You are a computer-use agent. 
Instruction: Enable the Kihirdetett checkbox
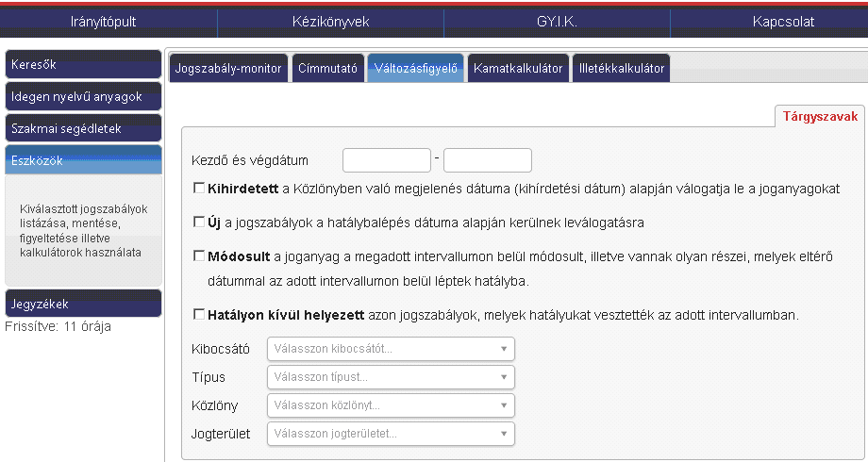199,189
